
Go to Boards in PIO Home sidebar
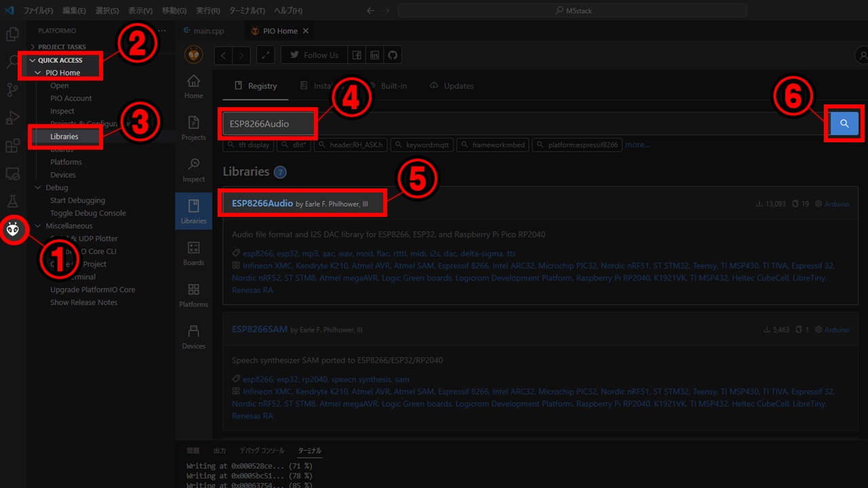click(193, 253)
